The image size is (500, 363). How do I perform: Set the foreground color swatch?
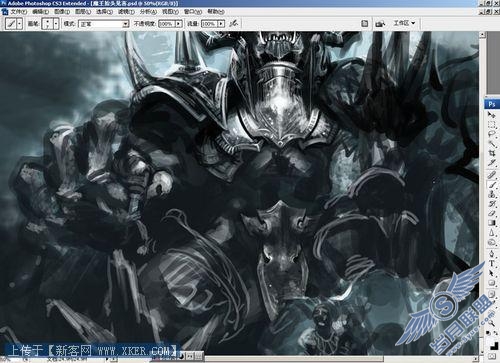tap(490, 342)
